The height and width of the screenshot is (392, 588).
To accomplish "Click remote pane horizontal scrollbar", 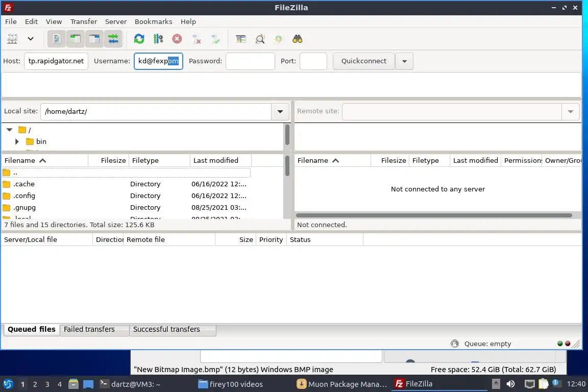I will pyautogui.click(x=434, y=215).
